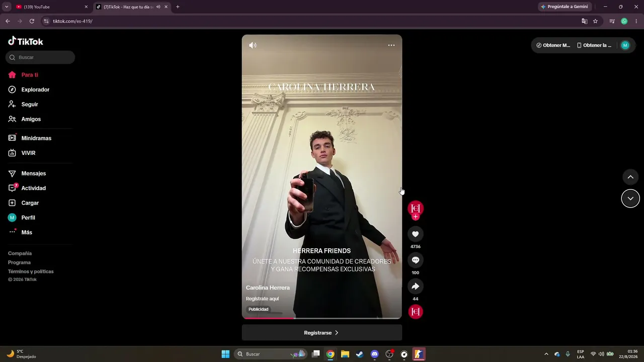Image resolution: width=644 pixels, height=362 pixels.
Task: Click the Obtener Monedas button
Action: [553, 45]
